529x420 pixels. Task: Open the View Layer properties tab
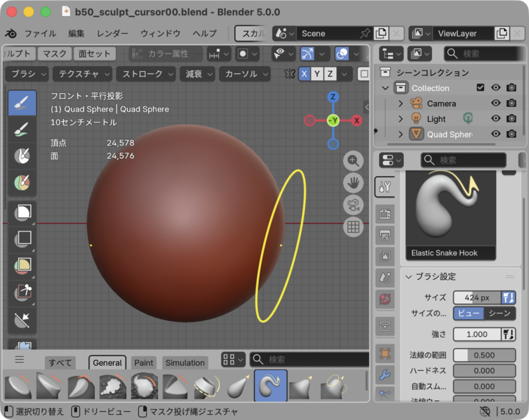[385, 256]
